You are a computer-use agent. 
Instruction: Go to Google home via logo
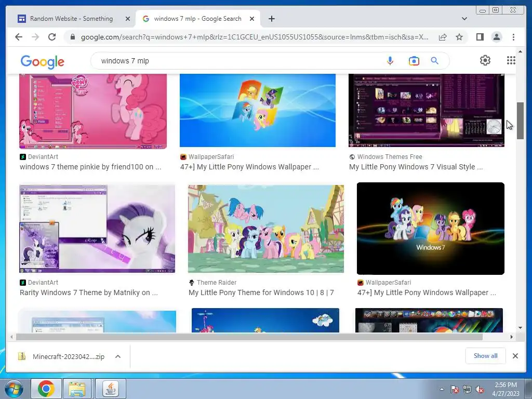(43, 62)
